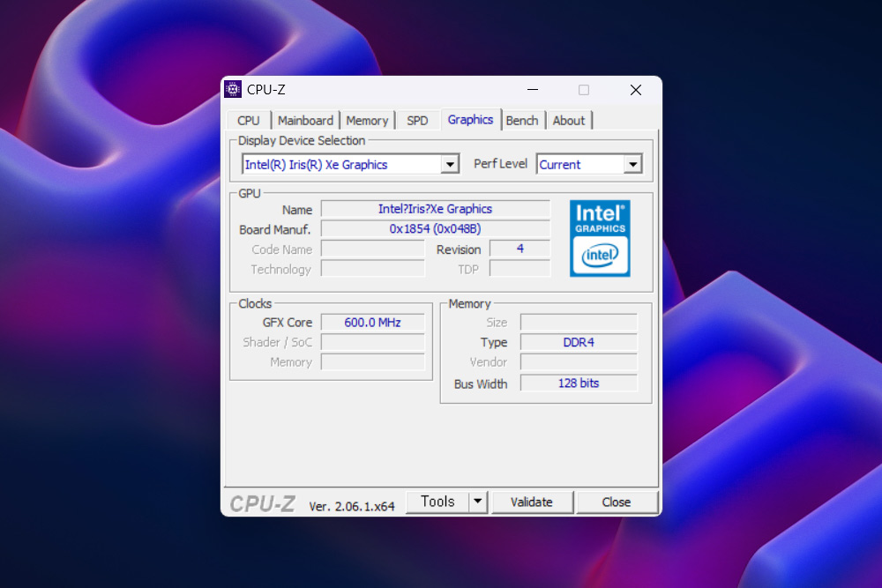This screenshot has height=588, width=882.
Task: Click the empty memory Size field
Action: click(x=579, y=322)
